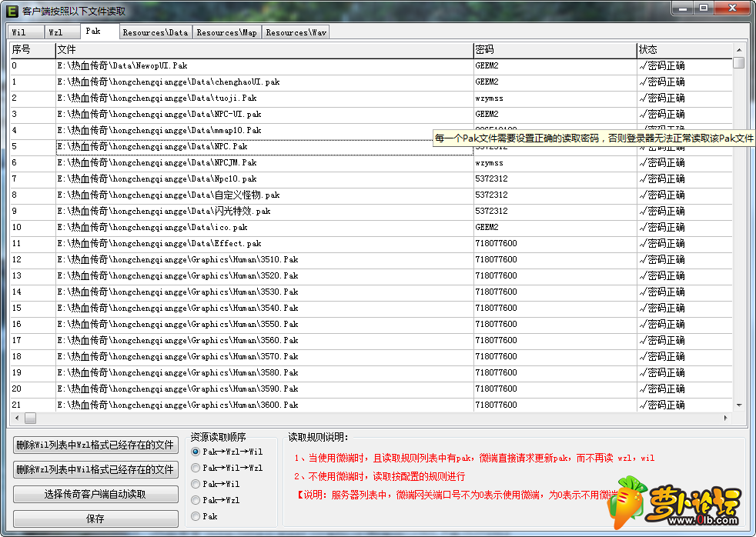Select the tuoji.Pak file row
The image size is (756, 537).
371,98
